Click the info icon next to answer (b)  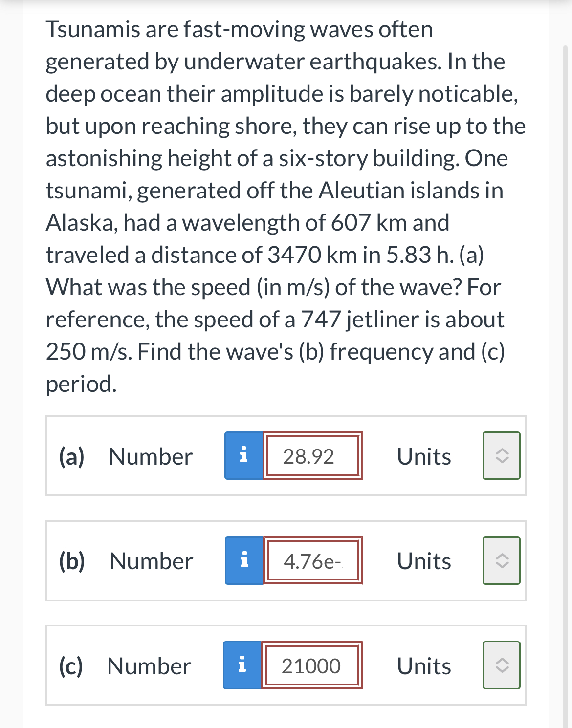point(244,561)
